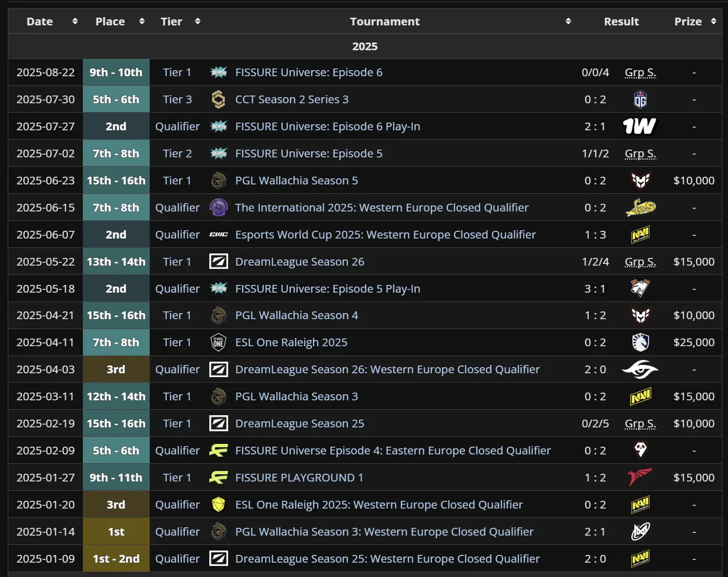Click the team logo in FISSURE Episode 4 qualifier row

(x=640, y=451)
